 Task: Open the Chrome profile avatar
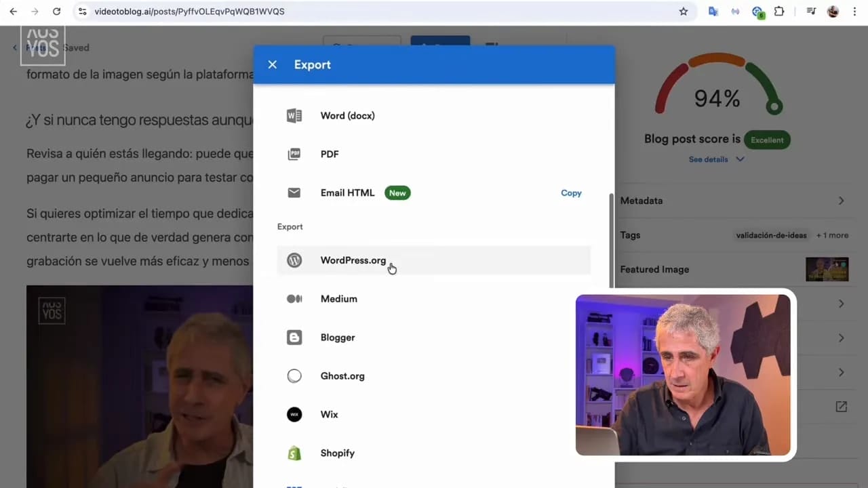[x=833, y=12]
